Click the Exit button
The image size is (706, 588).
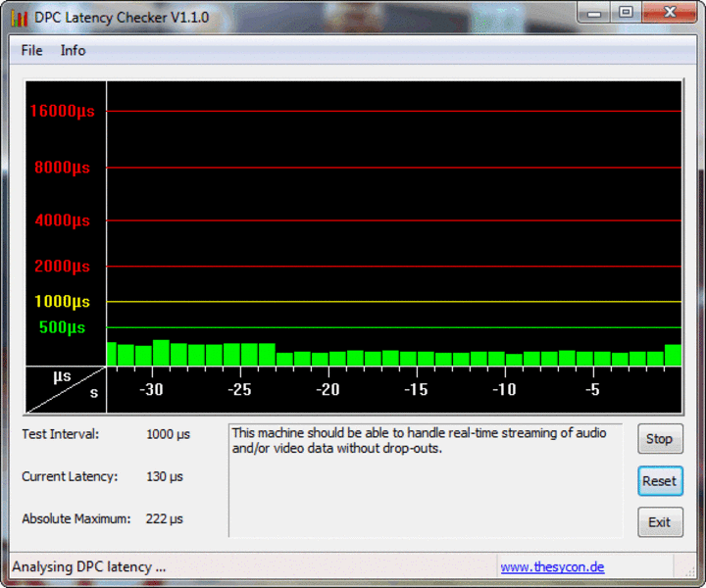pyautogui.click(x=659, y=522)
